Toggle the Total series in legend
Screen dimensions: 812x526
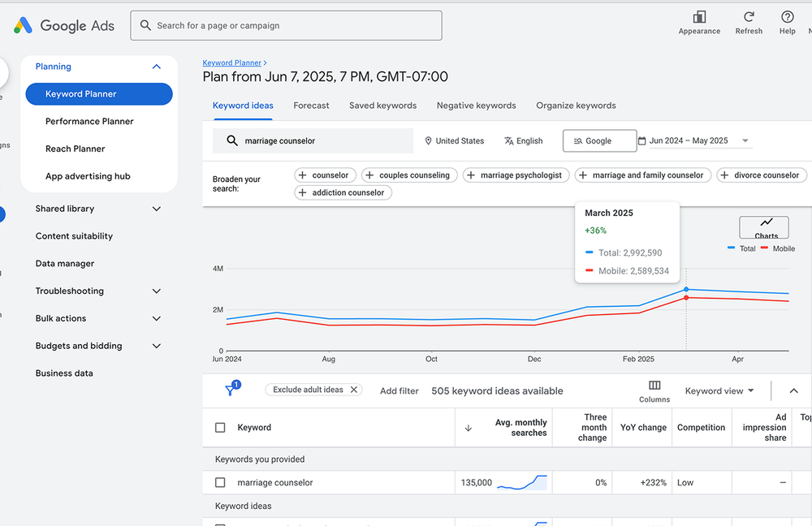click(x=741, y=248)
